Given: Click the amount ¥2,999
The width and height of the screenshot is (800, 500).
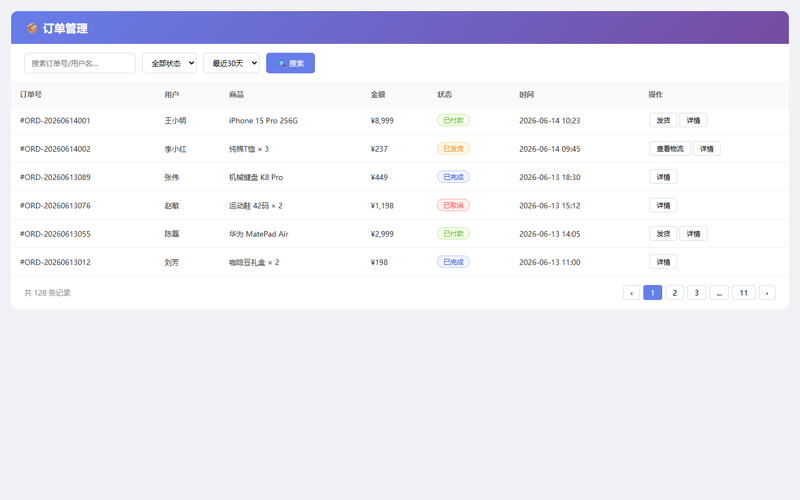Looking at the screenshot, I should coord(382,234).
